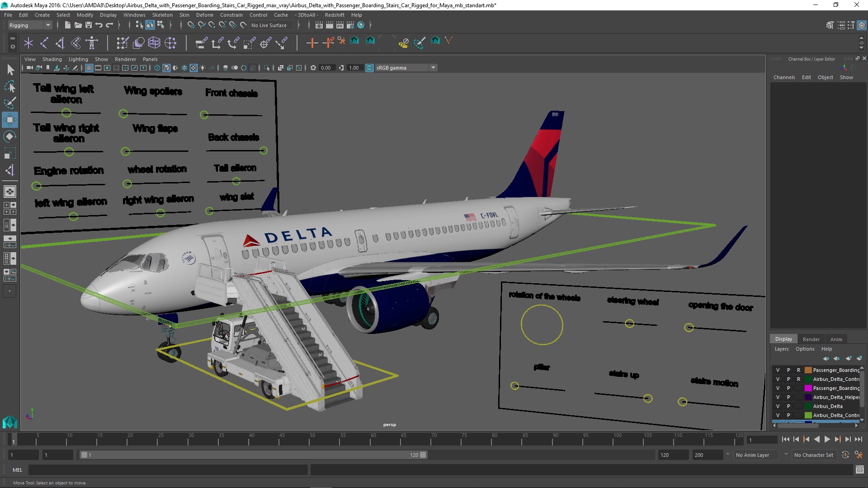Click the Parent Constraint shelf icon
This screenshot has width=868, height=488.
202,43
